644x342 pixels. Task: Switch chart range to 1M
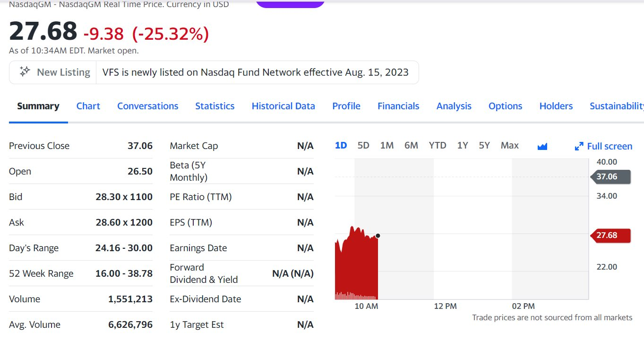pyautogui.click(x=387, y=146)
